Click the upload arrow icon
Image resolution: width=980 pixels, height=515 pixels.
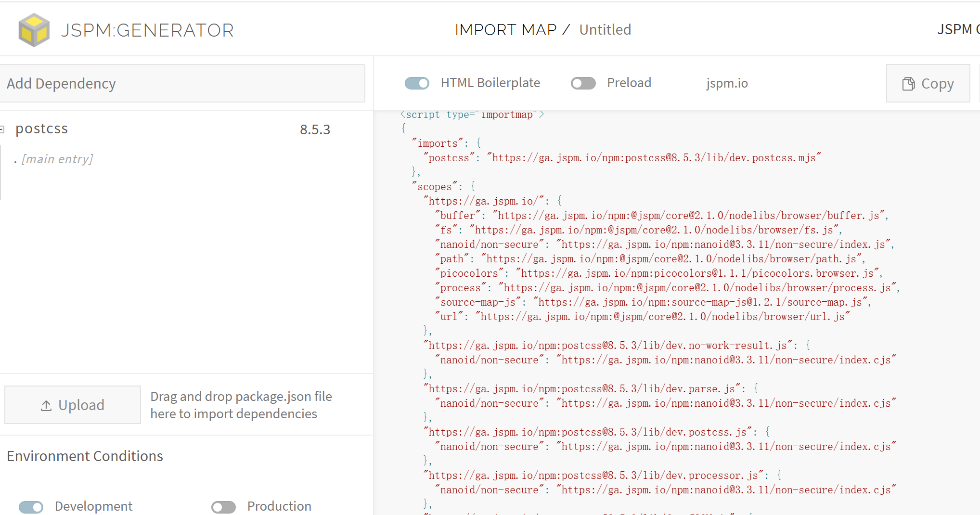point(46,406)
